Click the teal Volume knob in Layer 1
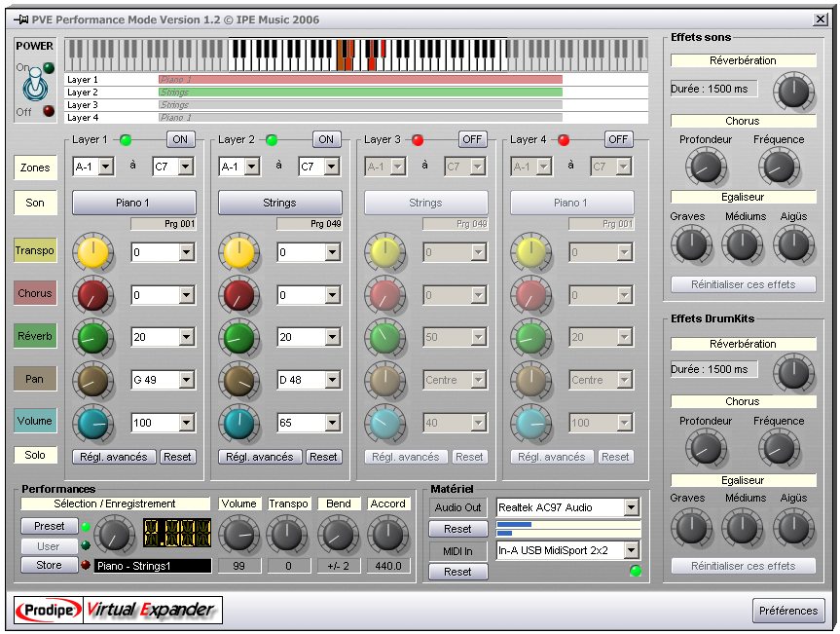The image size is (840, 634). click(92, 423)
